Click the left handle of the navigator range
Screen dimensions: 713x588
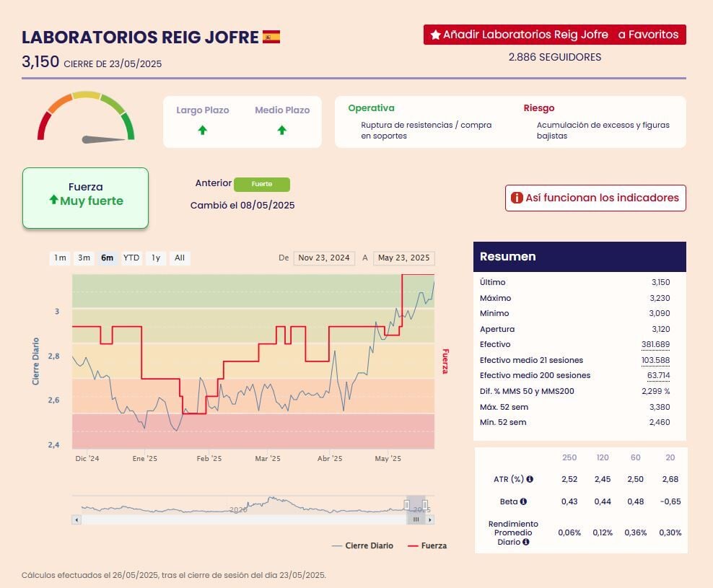[x=406, y=505]
